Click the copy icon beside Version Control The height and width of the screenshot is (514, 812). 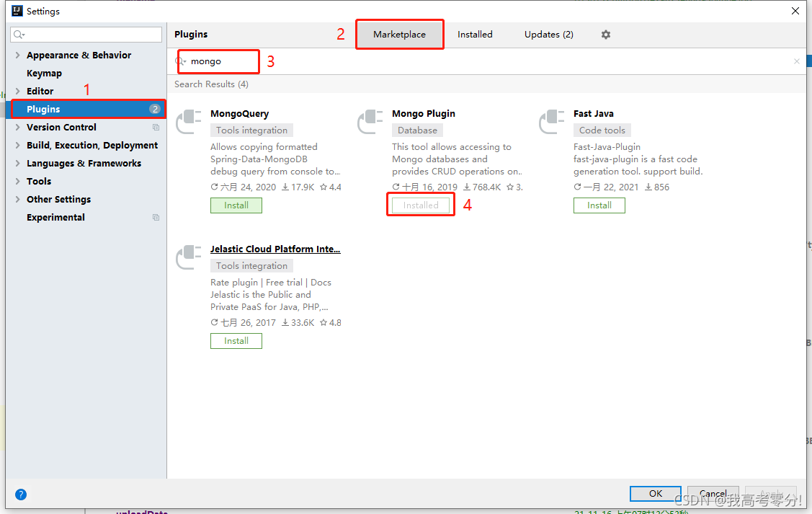click(155, 127)
